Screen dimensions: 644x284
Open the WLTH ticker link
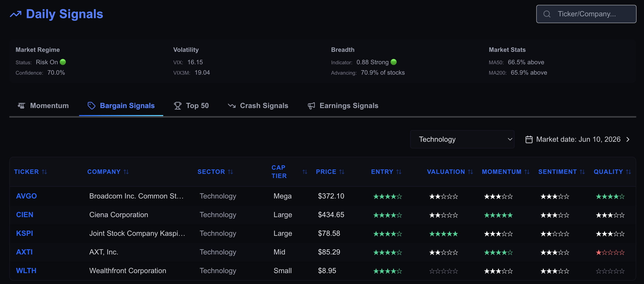pyautogui.click(x=26, y=271)
